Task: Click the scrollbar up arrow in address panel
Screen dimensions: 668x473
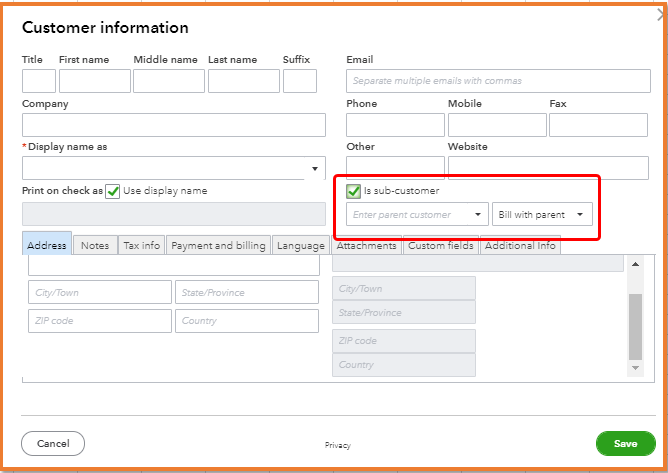Action: coord(634,265)
